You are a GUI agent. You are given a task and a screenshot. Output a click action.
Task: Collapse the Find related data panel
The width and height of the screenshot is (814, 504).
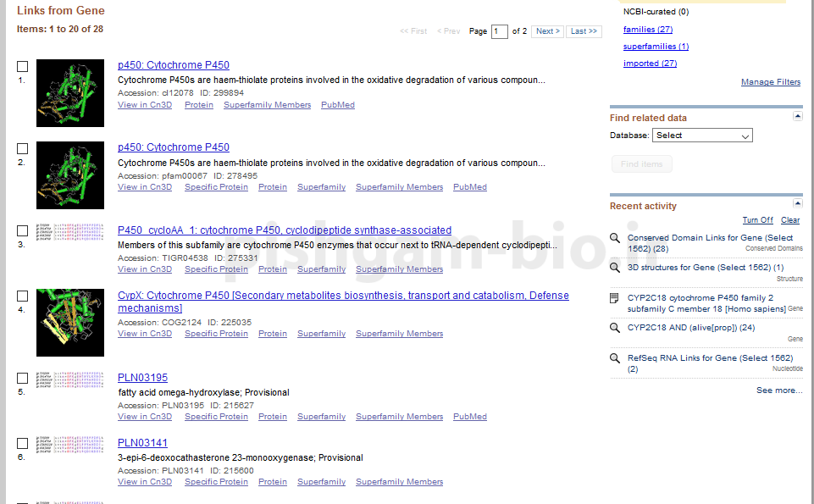pyautogui.click(x=797, y=116)
